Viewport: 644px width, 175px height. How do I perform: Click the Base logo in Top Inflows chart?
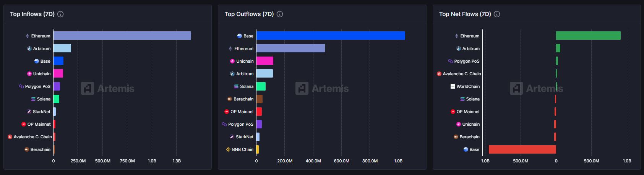coord(37,61)
